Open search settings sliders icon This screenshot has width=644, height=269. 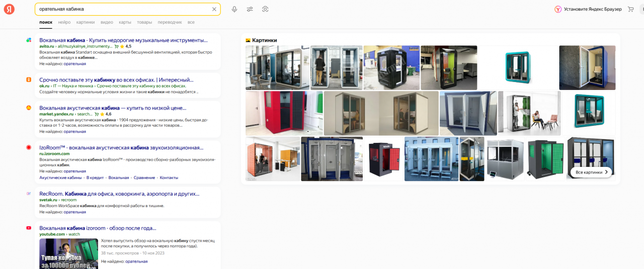click(250, 9)
